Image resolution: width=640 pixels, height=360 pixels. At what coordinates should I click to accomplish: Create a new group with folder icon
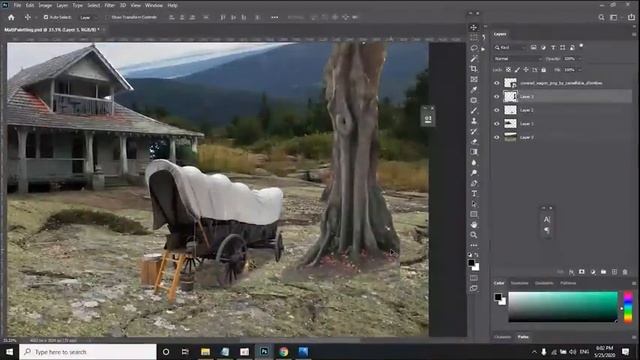(603, 272)
